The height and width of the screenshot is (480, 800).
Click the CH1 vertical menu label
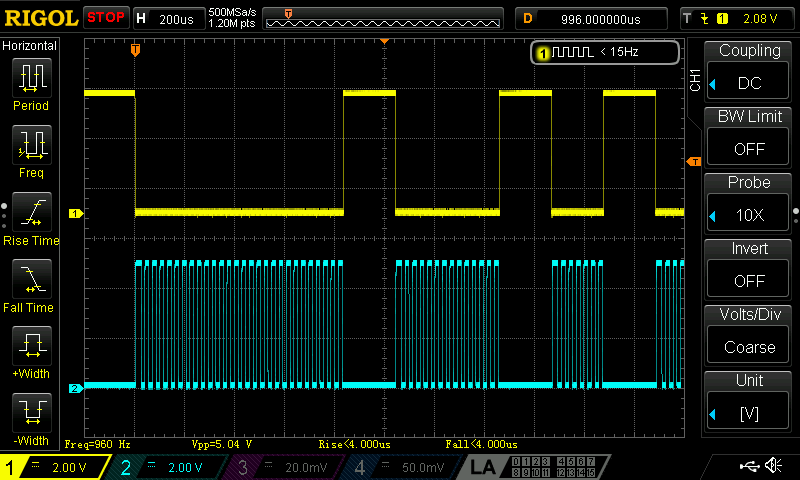click(695, 80)
